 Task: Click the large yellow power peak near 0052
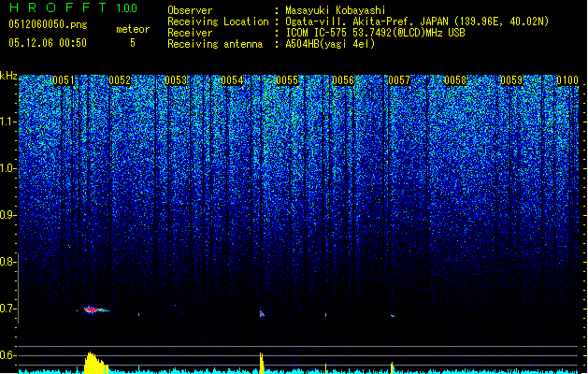point(95,363)
